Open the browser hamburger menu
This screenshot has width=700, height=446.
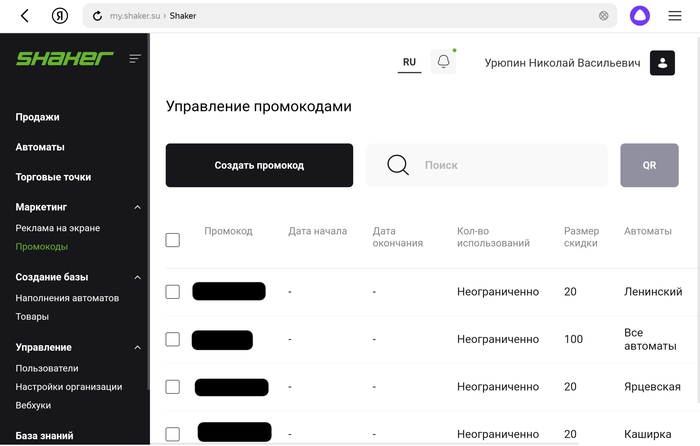pos(675,16)
